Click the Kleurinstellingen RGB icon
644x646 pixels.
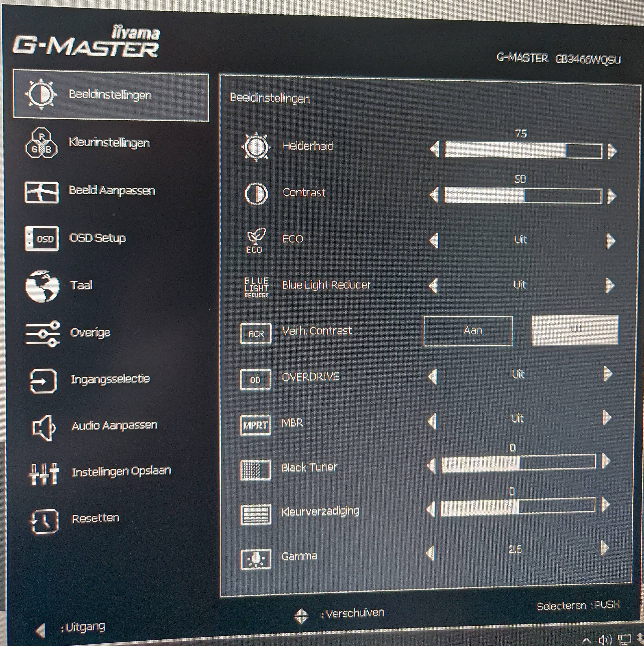pyautogui.click(x=41, y=143)
